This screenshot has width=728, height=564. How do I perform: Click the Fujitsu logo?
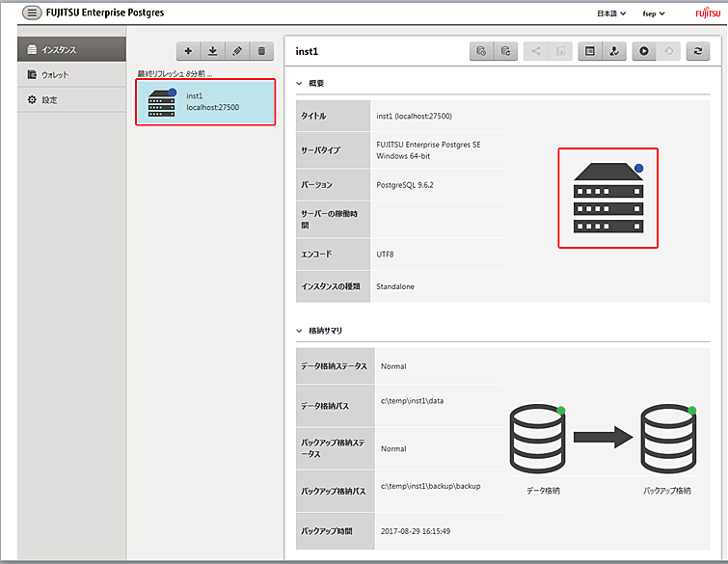pyautogui.click(x=708, y=13)
